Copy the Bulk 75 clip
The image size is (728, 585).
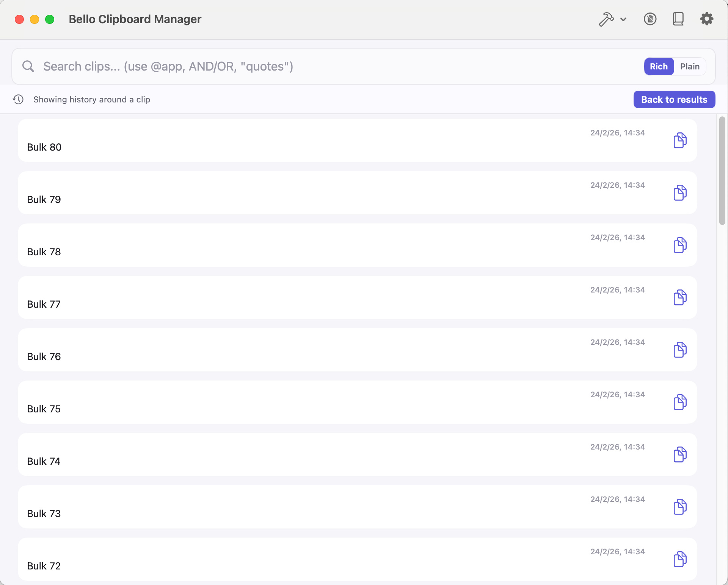click(680, 402)
